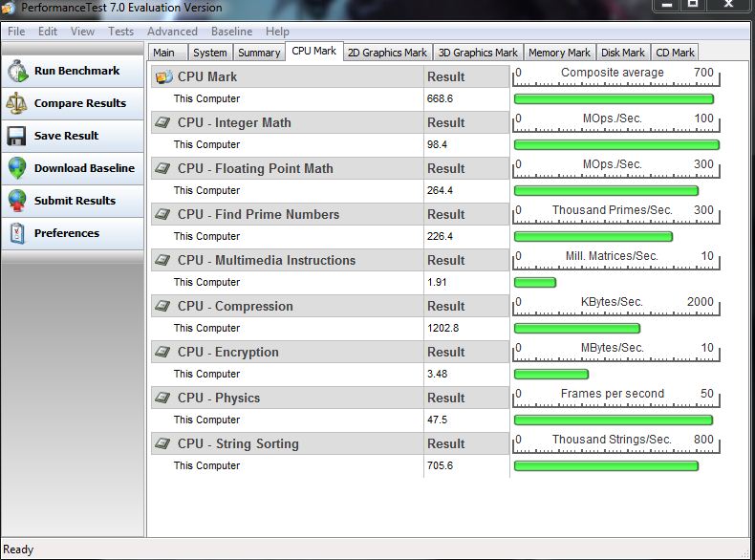
Task: Open the Baseline menu
Action: coord(231,32)
